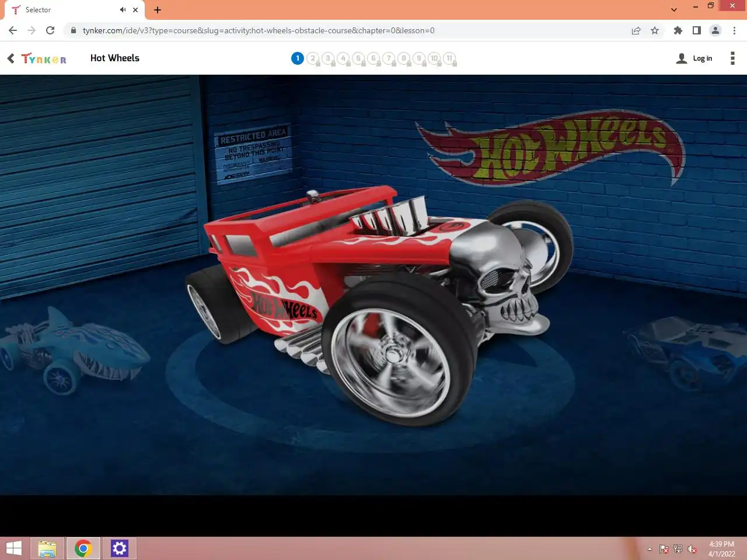Close the Selector tab
The image size is (747, 560).
[135, 10]
